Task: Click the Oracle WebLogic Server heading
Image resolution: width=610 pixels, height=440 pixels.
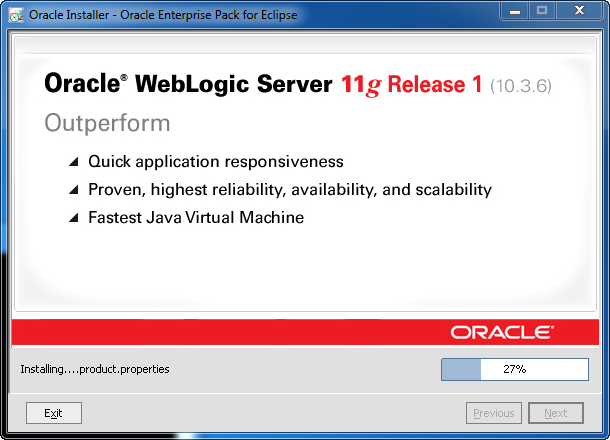Action: (x=188, y=83)
